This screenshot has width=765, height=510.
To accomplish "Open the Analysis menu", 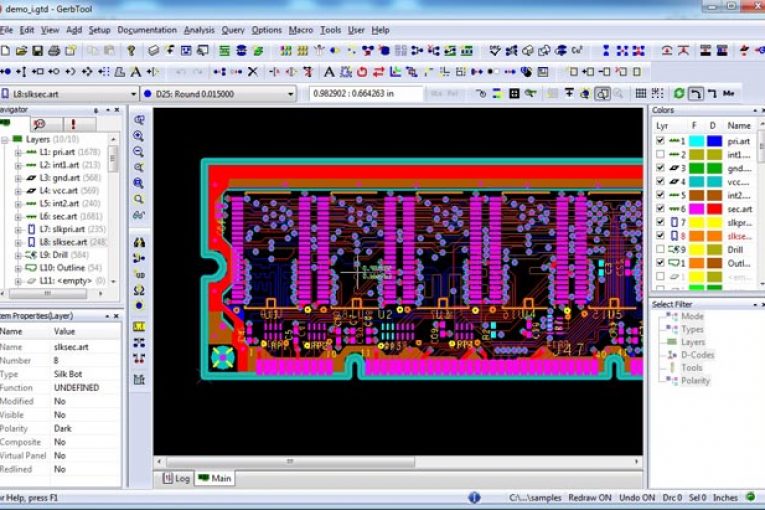I will [x=199, y=30].
